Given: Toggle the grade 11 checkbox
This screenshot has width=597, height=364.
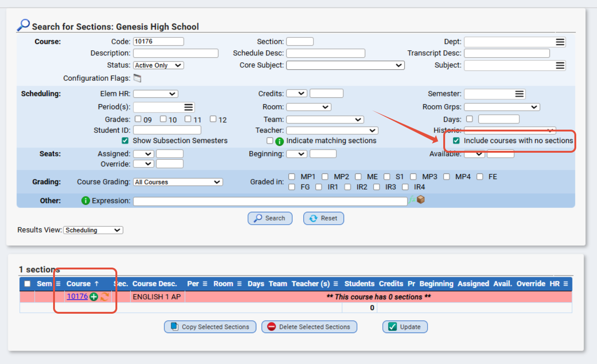Looking at the screenshot, I should 188,119.
